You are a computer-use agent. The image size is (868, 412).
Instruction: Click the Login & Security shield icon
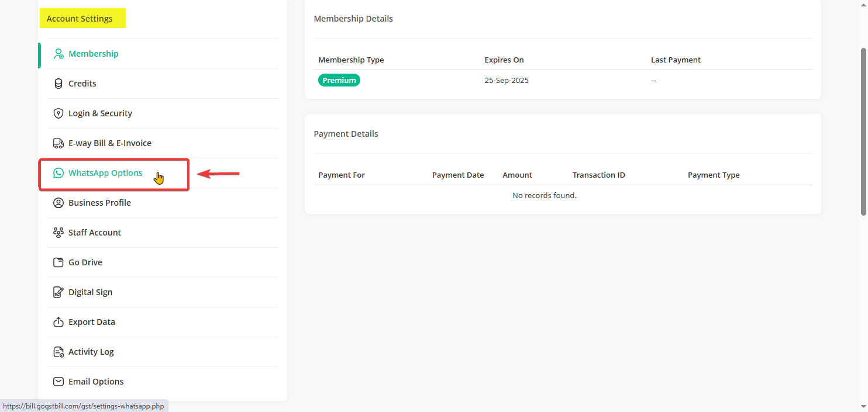[x=58, y=113]
